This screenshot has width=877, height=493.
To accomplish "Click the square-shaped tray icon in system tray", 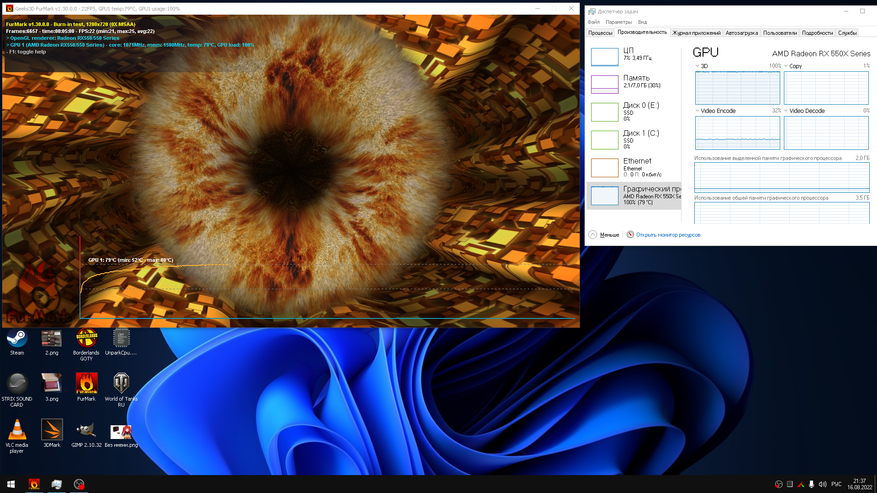I will (x=789, y=484).
